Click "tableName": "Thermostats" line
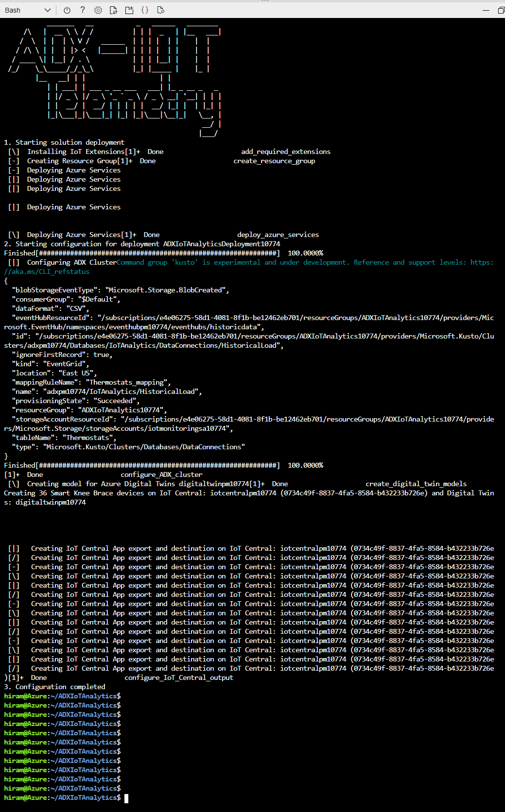The height and width of the screenshot is (812, 505). tap(64, 438)
